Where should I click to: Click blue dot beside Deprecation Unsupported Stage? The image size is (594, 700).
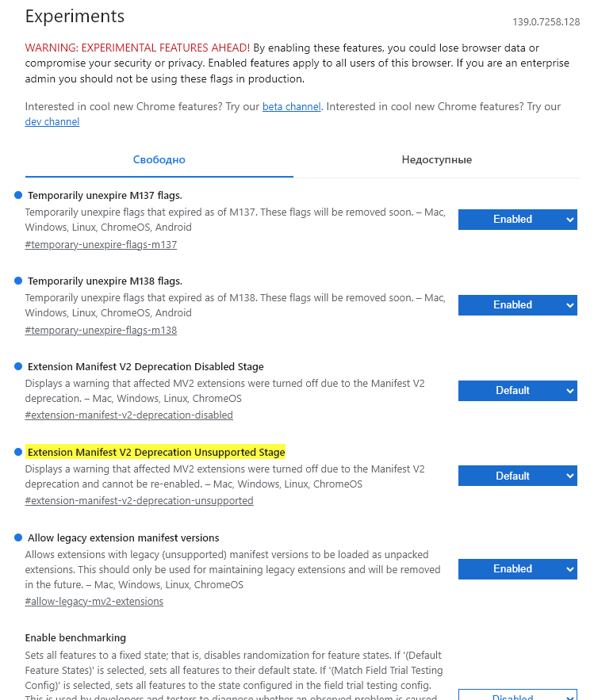point(17,452)
